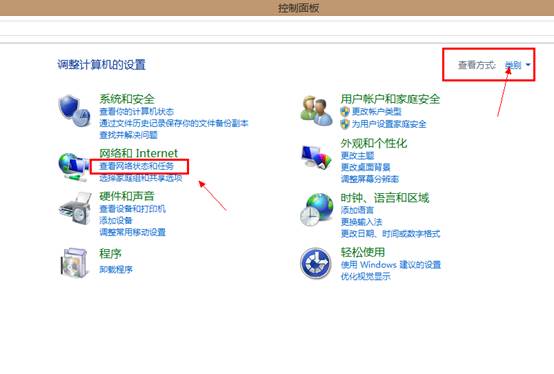Select 类别 view mode option
The width and height of the screenshot is (554, 374).
click(x=513, y=65)
